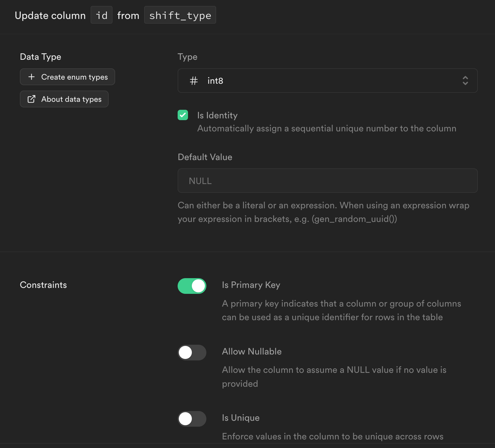Click the shift_type table name badge

click(x=180, y=15)
